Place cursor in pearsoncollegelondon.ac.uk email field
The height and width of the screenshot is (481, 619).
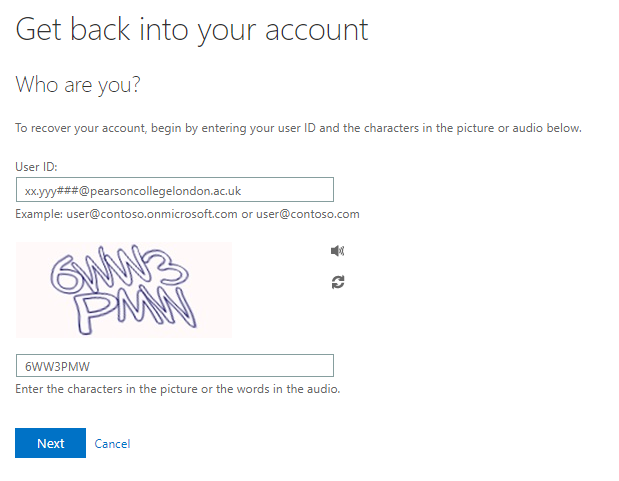point(175,190)
